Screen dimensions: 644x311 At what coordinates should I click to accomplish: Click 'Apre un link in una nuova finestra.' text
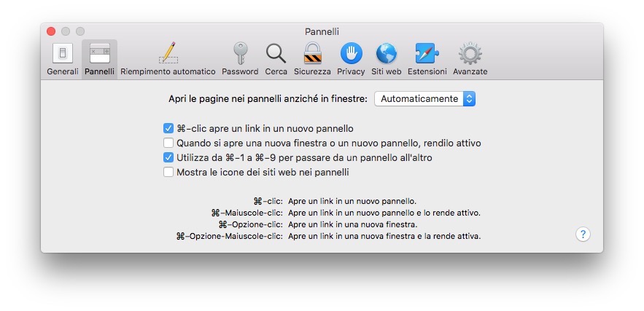tap(353, 224)
